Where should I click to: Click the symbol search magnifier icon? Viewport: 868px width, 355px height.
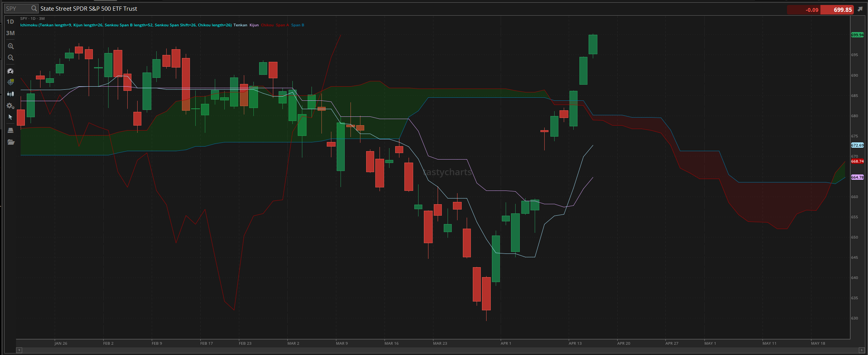click(34, 8)
